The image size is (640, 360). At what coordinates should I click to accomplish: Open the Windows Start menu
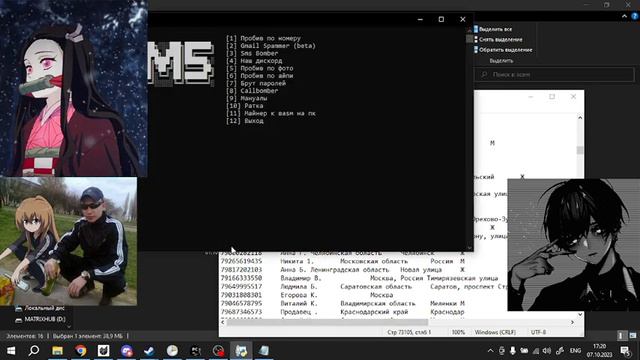coord(11,351)
